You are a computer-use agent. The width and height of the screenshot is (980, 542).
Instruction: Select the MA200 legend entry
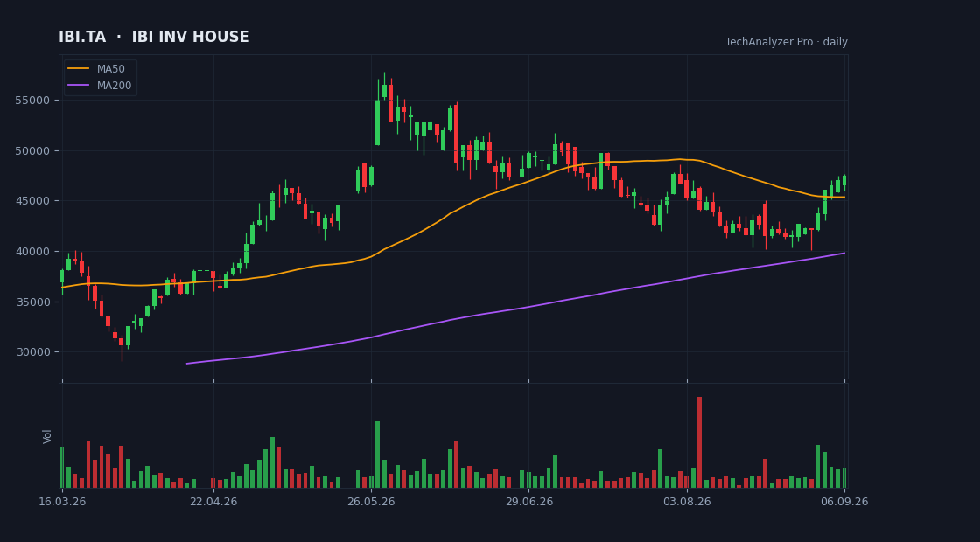101,86
